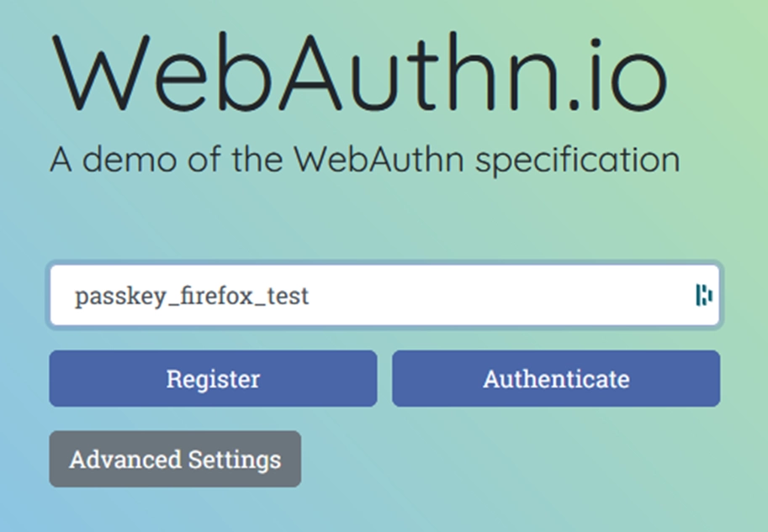
Task: Click the blue Authenticate button right of Register
Action: pos(556,378)
